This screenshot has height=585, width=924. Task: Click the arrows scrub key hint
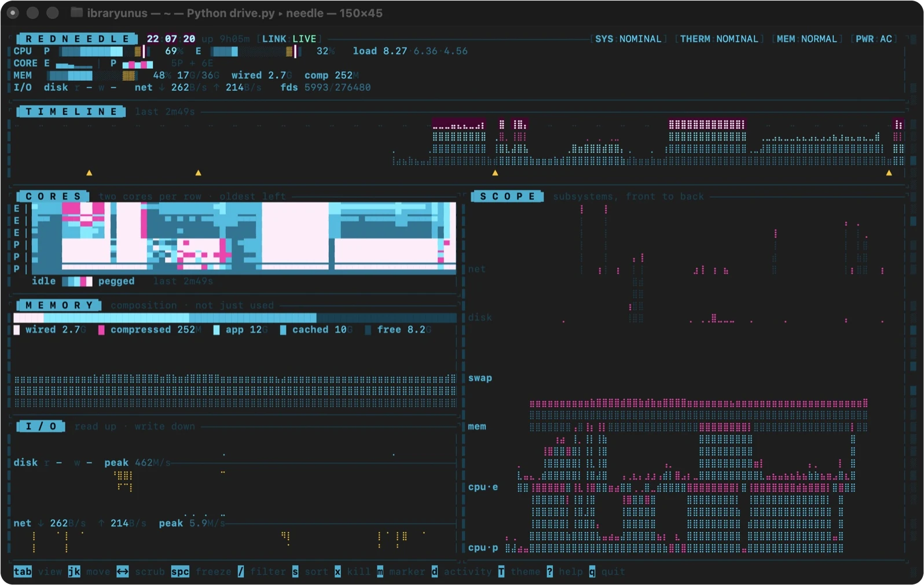[123, 572]
